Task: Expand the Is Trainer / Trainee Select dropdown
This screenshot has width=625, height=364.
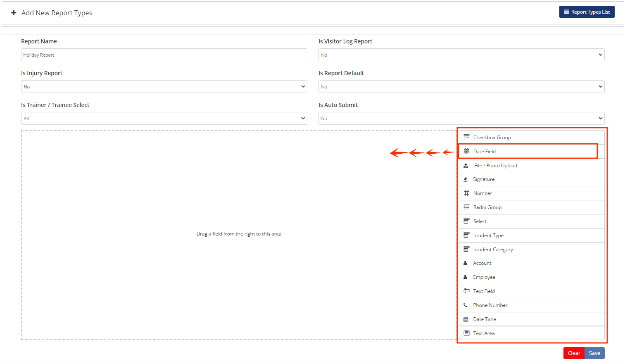Action: click(164, 119)
